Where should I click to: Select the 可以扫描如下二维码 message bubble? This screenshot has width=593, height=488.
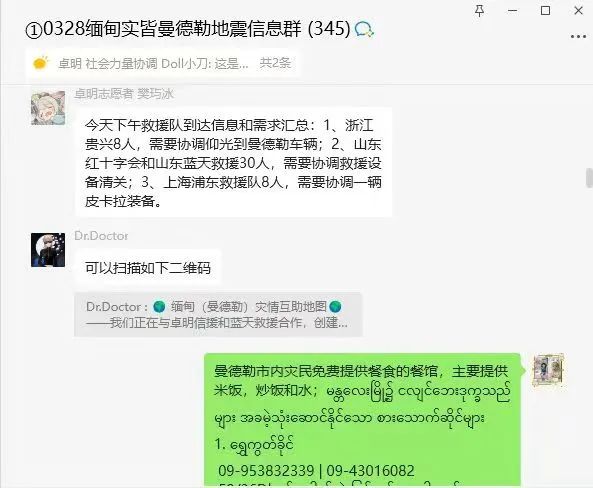click(x=148, y=268)
